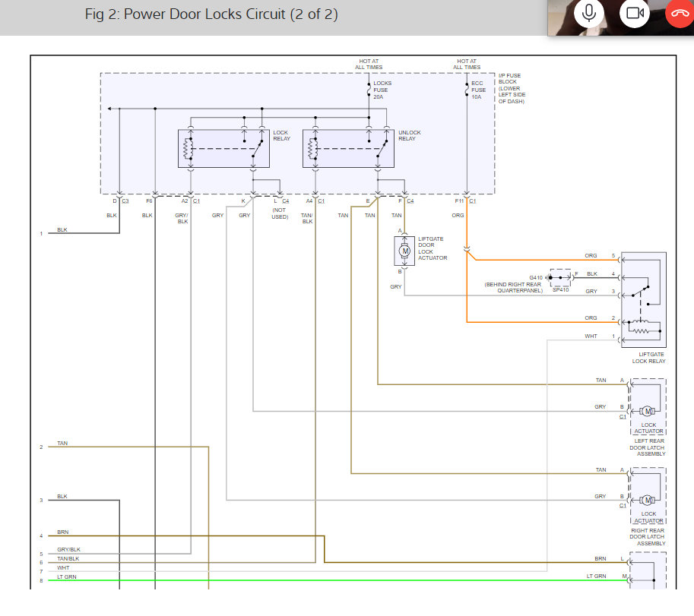Click the green LT GRN wire label on left

pyautogui.click(x=67, y=577)
